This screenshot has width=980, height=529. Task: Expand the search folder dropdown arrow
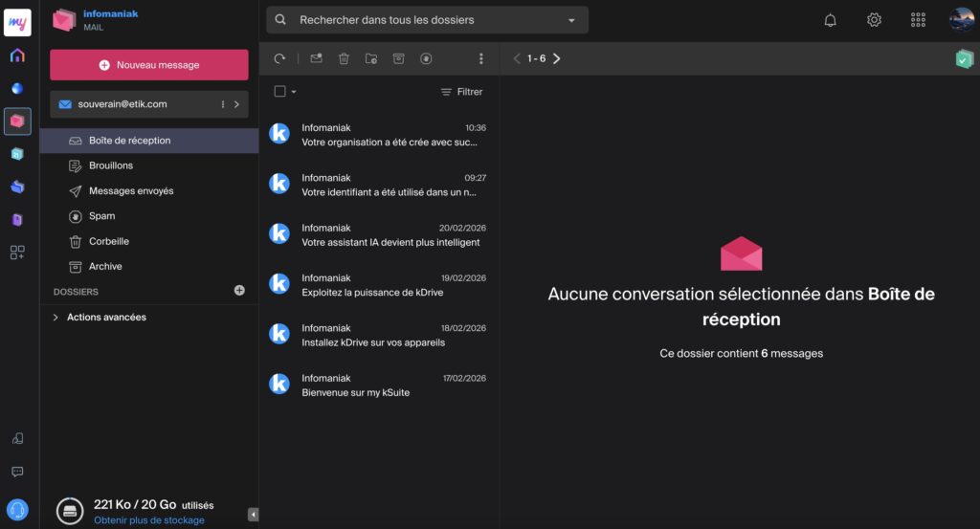[571, 20]
